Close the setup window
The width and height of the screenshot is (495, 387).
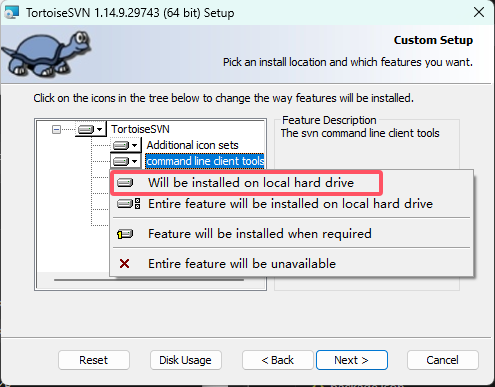479,12
